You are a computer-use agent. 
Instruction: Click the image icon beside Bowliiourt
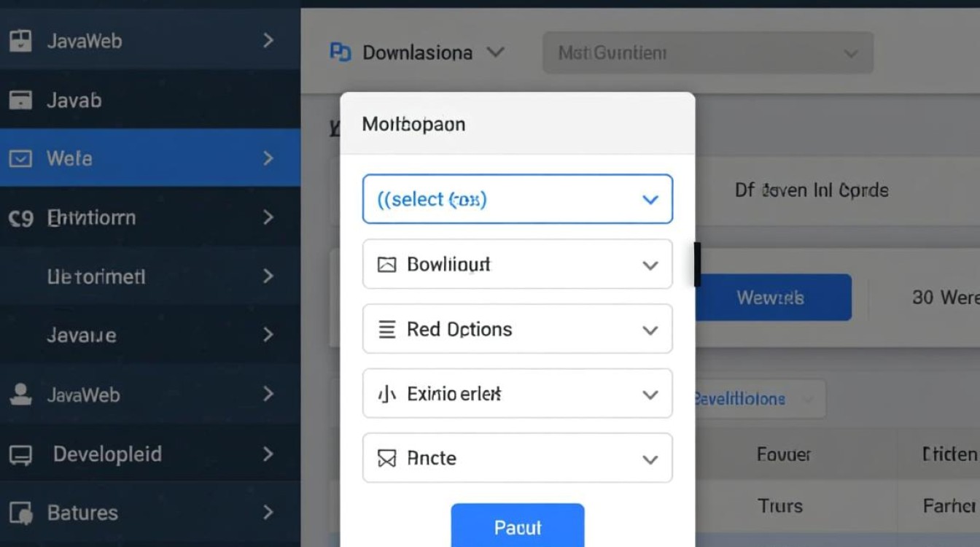point(386,265)
